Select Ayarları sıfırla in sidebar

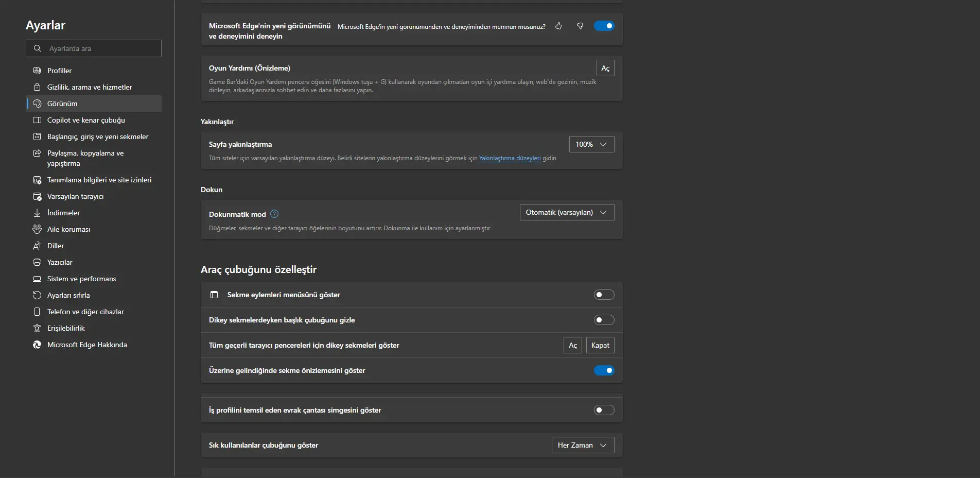tap(94, 295)
